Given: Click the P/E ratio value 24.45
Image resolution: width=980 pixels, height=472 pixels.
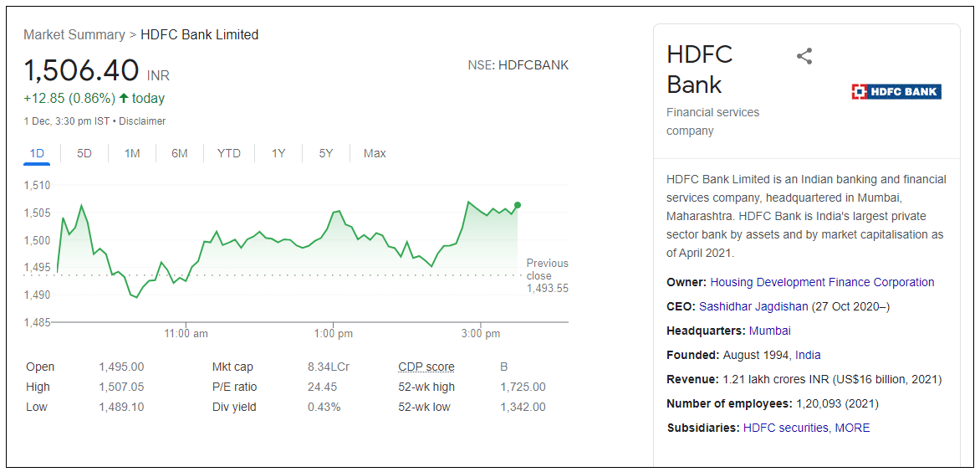Looking at the screenshot, I should click(x=323, y=387).
